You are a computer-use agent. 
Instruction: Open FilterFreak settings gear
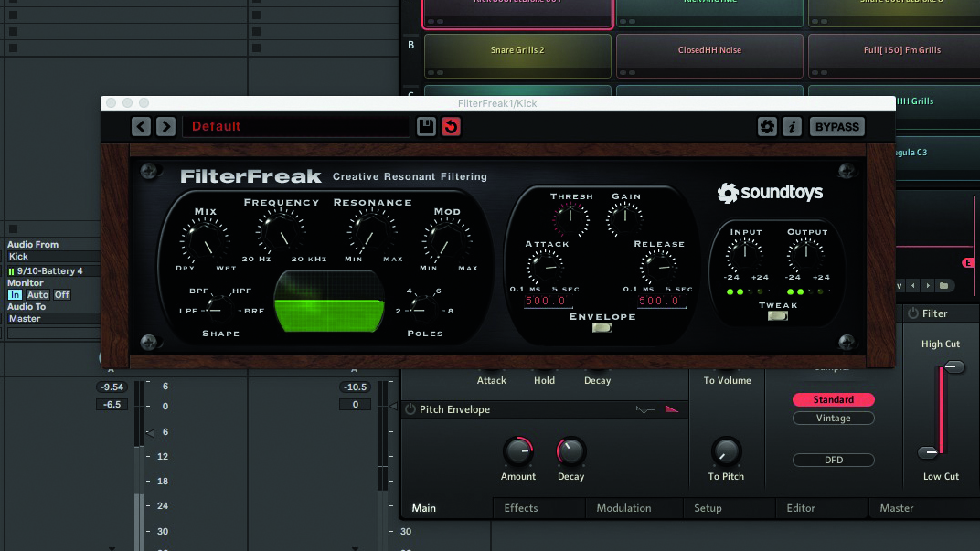pyautogui.click(x=767, y=127)
